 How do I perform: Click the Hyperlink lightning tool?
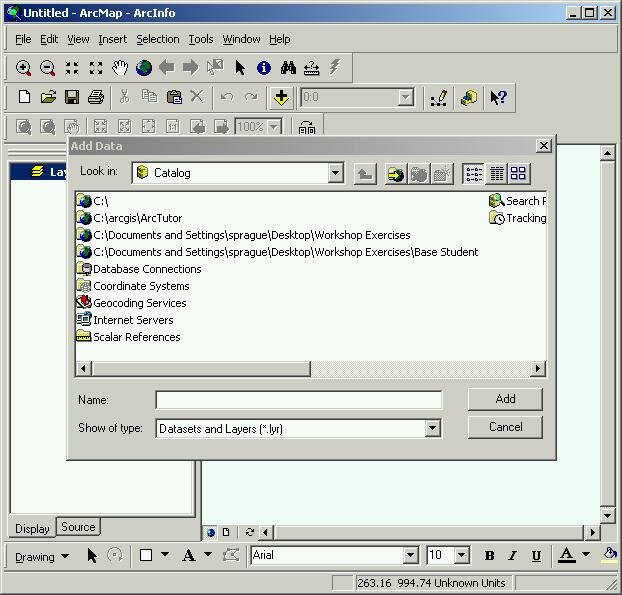(335, 68)
